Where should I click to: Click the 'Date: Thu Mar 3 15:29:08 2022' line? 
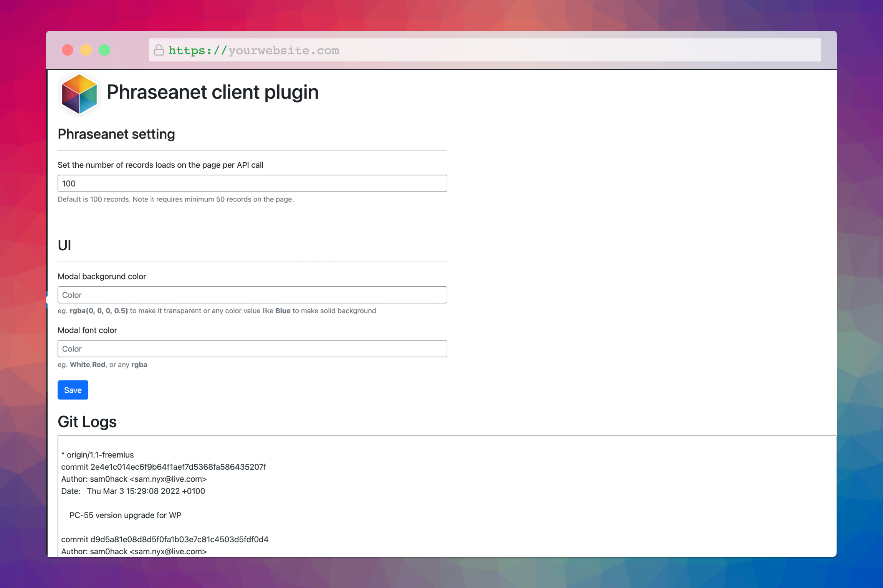tap(133, 491)
